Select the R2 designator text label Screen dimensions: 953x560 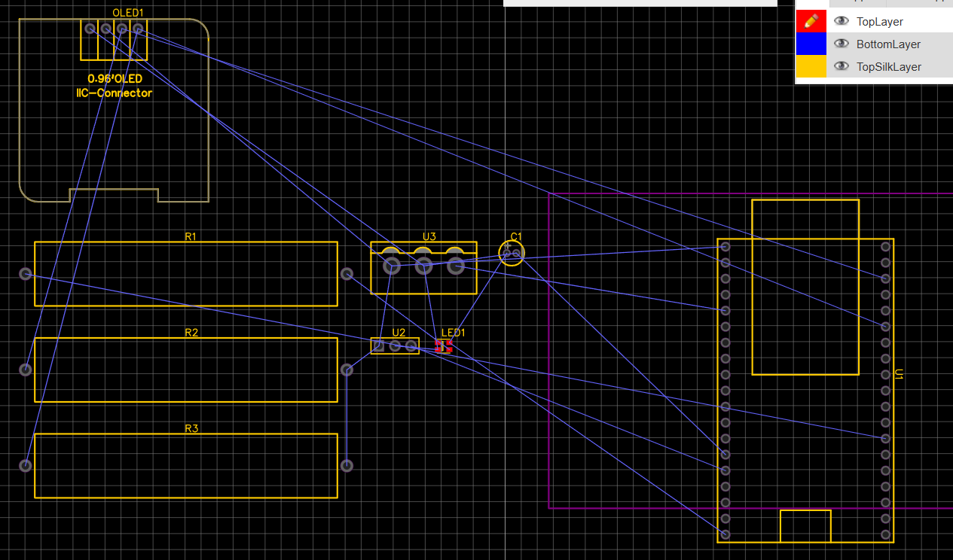pos(191,333)
